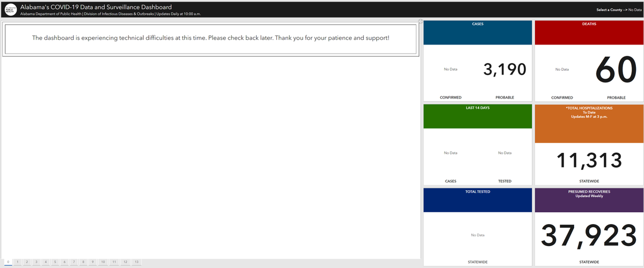Viewport: 644px width, 268px height.
Task: Expand the left panel with the maximize icon
Action: pos(421,21)
